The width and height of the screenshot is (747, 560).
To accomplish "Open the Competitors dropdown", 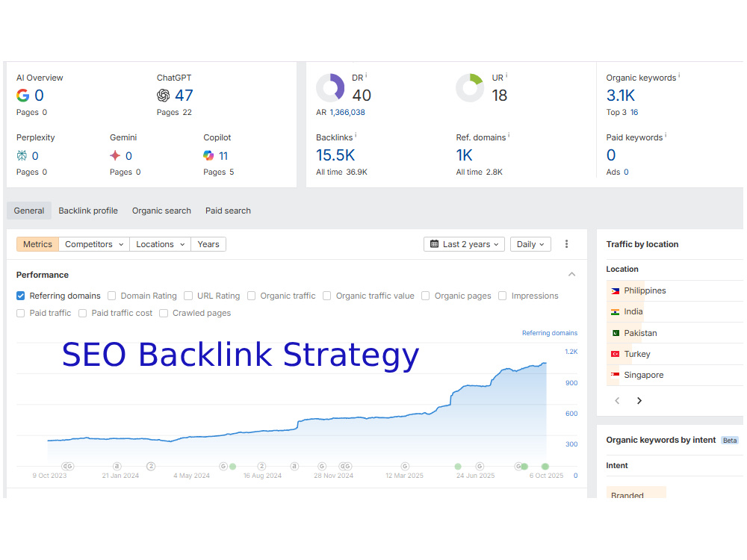I will 94,244.
